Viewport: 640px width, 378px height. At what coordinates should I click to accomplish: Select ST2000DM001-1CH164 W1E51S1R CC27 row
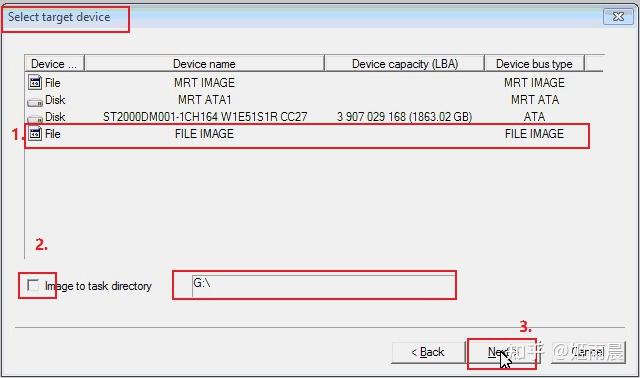307,117
